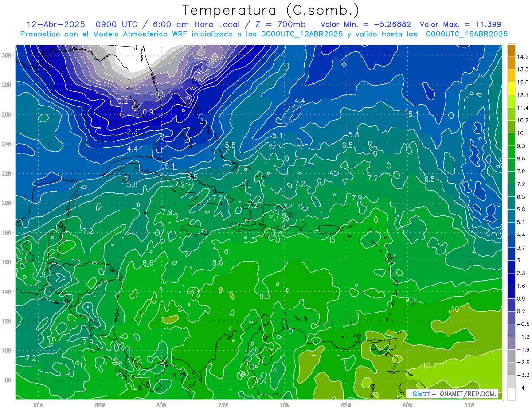Screen dimensions: 532x411
Task: Click the '0.9' contour label on map
Action: click(148, 112)
